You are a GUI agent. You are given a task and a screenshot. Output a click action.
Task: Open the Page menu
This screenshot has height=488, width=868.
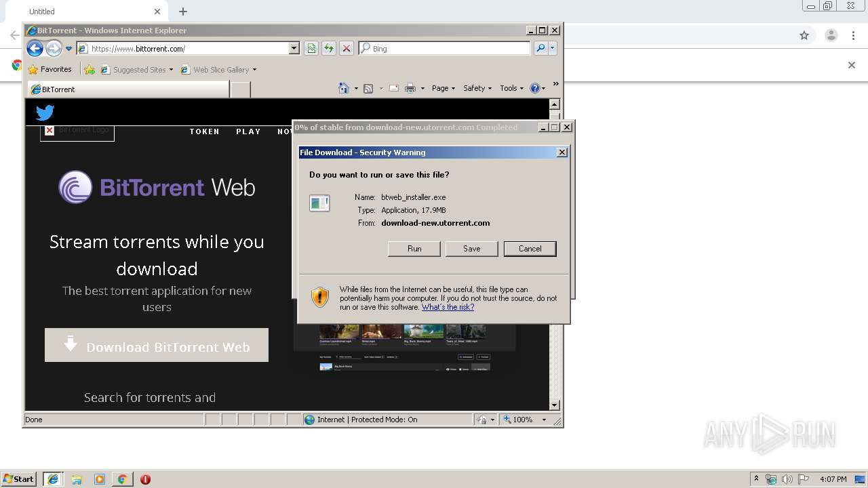pos(443,88)
